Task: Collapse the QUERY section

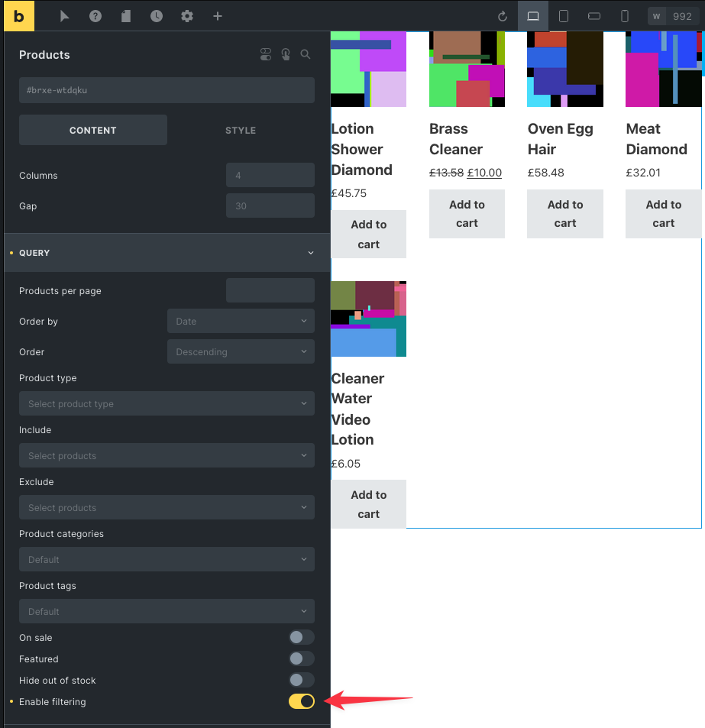Action: [310, 252]
